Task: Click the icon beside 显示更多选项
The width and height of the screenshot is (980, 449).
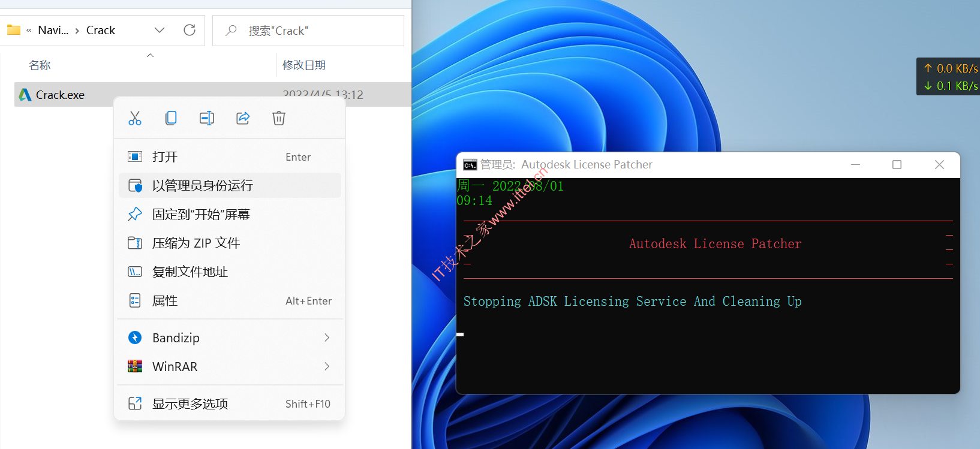Action: [x=135, y=403]
